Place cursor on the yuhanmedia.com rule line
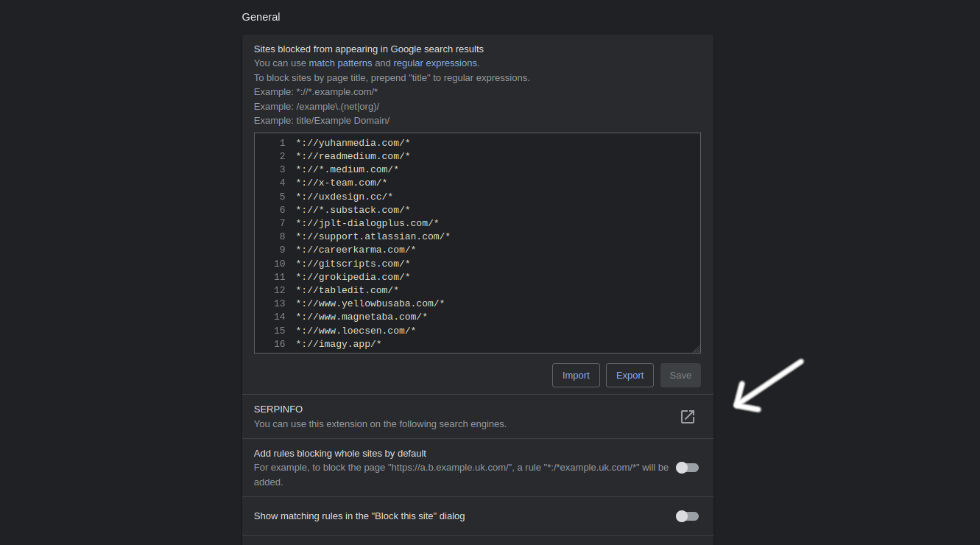This screenshot has height=545, width=980. point(353,143)
